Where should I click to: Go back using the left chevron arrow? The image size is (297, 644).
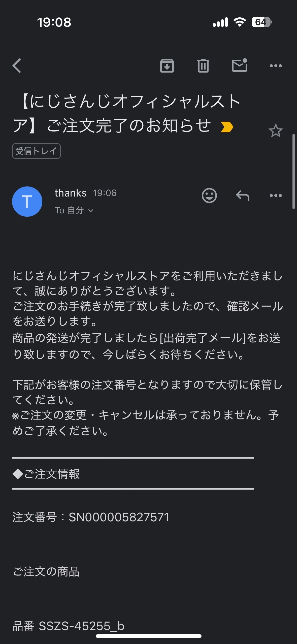click(x=17, y=66)
